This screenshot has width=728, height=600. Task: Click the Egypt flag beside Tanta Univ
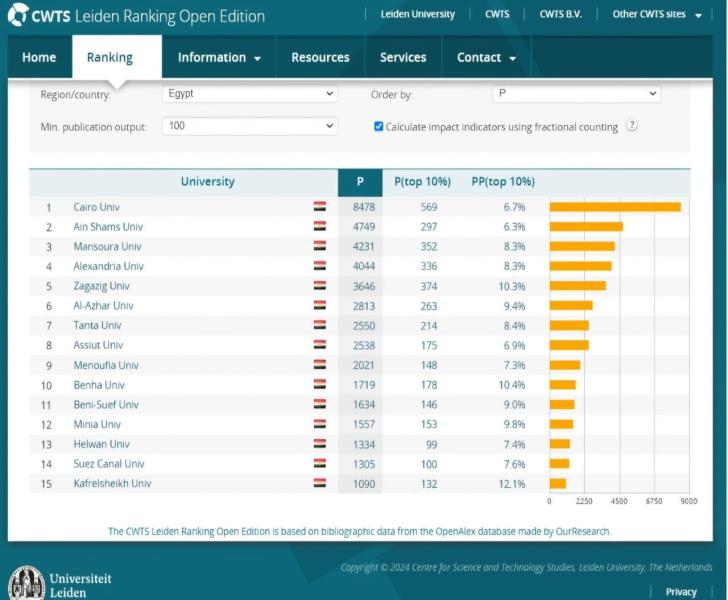tap(319, 325)
